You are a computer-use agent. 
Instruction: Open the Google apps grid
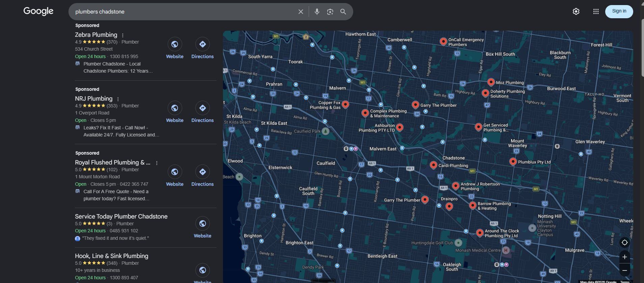[x=596, y=11]
